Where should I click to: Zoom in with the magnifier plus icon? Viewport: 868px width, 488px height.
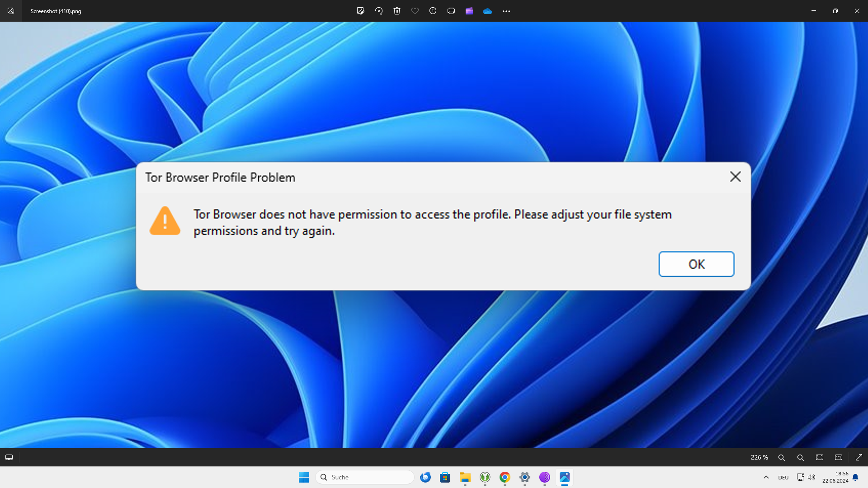pos(800,457)
